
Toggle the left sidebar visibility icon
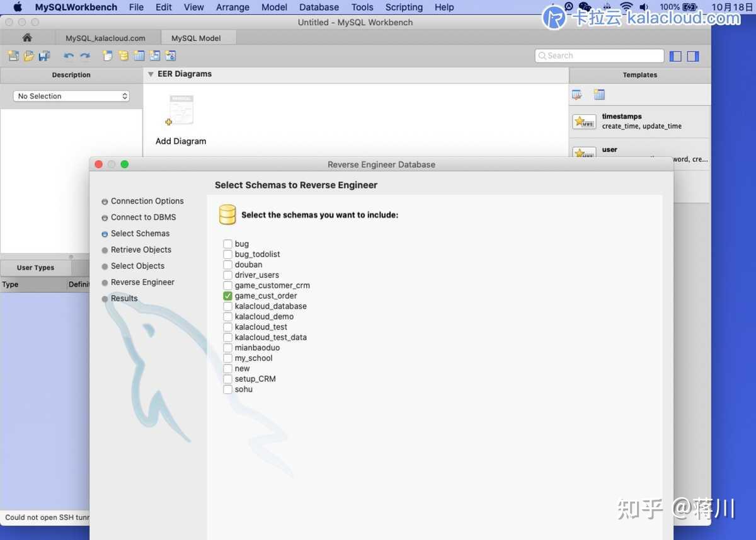(x=675, y=56)
